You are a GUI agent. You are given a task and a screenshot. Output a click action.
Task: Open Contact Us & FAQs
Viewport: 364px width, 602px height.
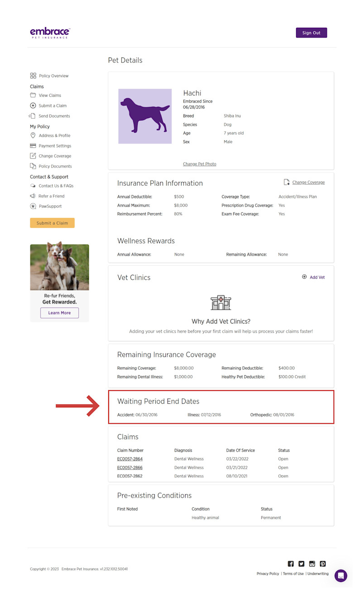point(56,186)
